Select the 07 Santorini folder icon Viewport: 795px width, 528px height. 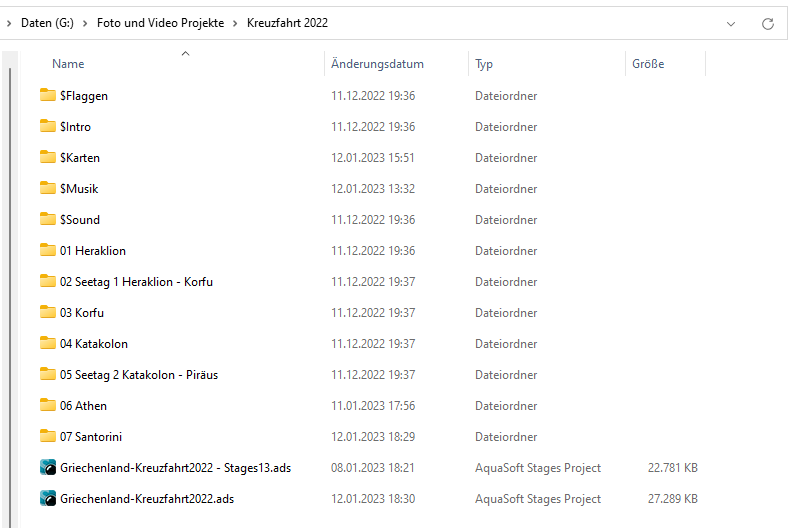click(x=48, y=437)
